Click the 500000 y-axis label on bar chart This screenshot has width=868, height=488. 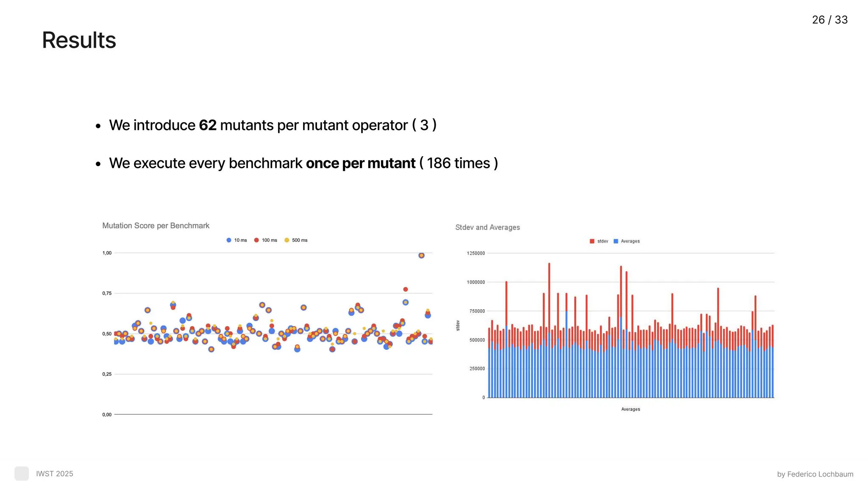(477, 340)
